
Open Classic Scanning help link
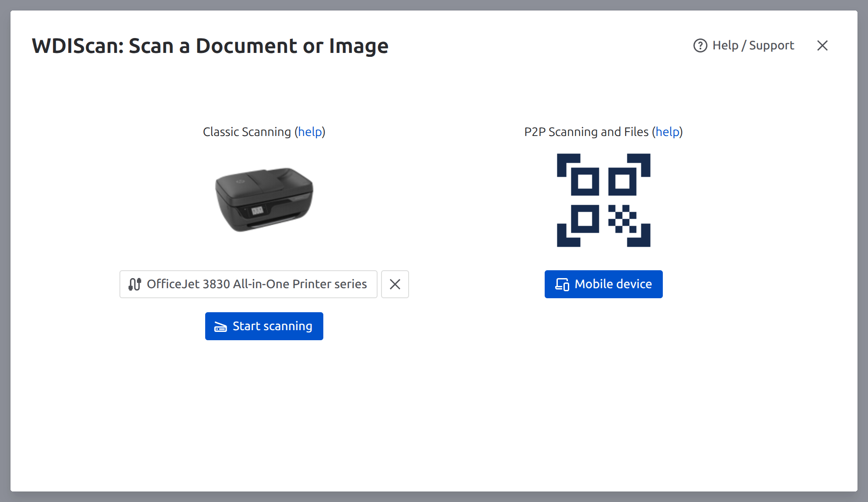pos(310,132)
